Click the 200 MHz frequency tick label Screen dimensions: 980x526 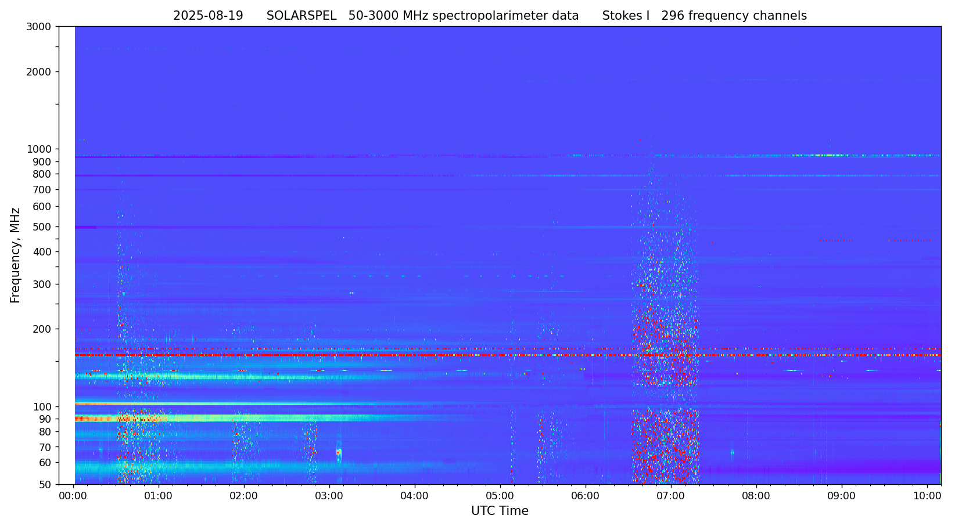click(x=41, y=329)
